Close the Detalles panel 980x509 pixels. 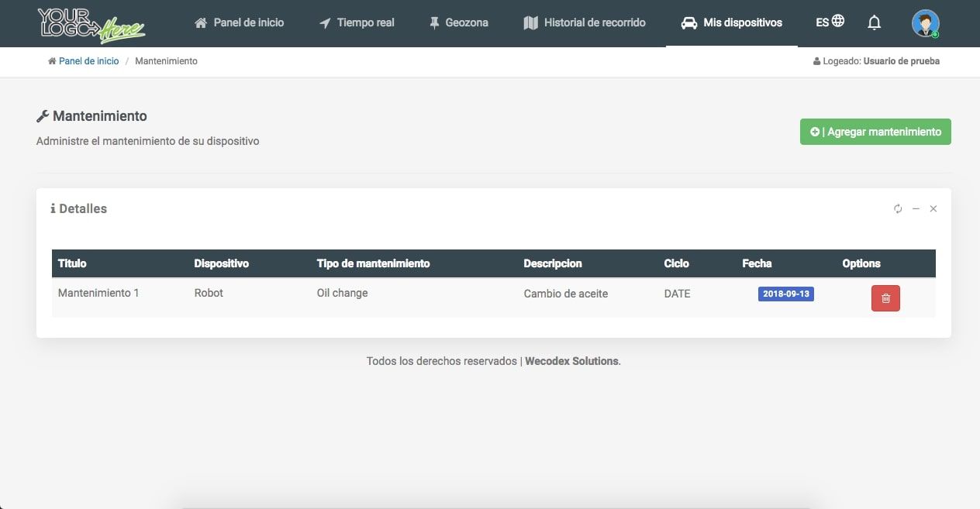pos(933,209)
